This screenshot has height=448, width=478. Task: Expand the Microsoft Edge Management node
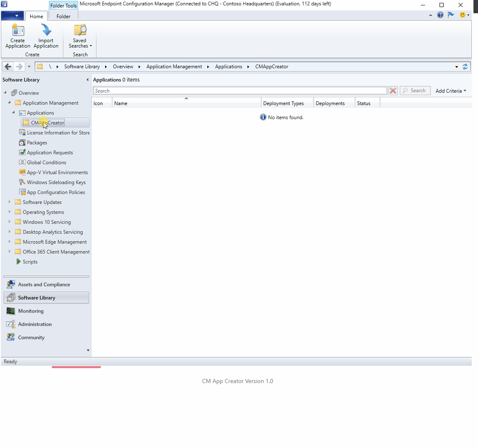pos(10,241)
